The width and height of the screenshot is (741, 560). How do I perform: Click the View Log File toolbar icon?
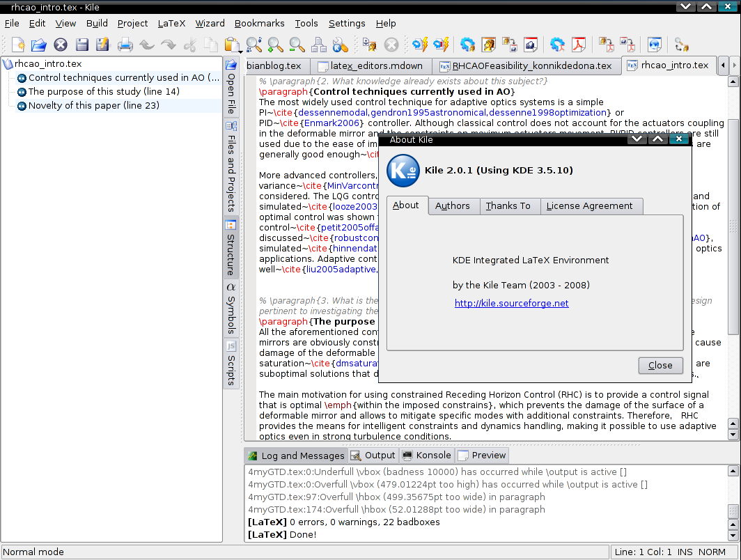[x=370, y=45]
